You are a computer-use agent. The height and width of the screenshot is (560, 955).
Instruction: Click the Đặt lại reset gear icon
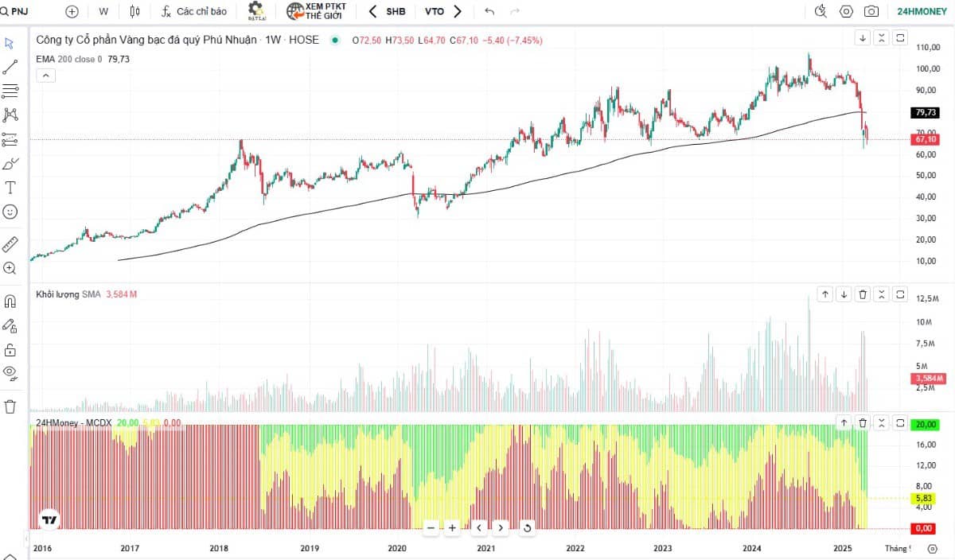255,11
